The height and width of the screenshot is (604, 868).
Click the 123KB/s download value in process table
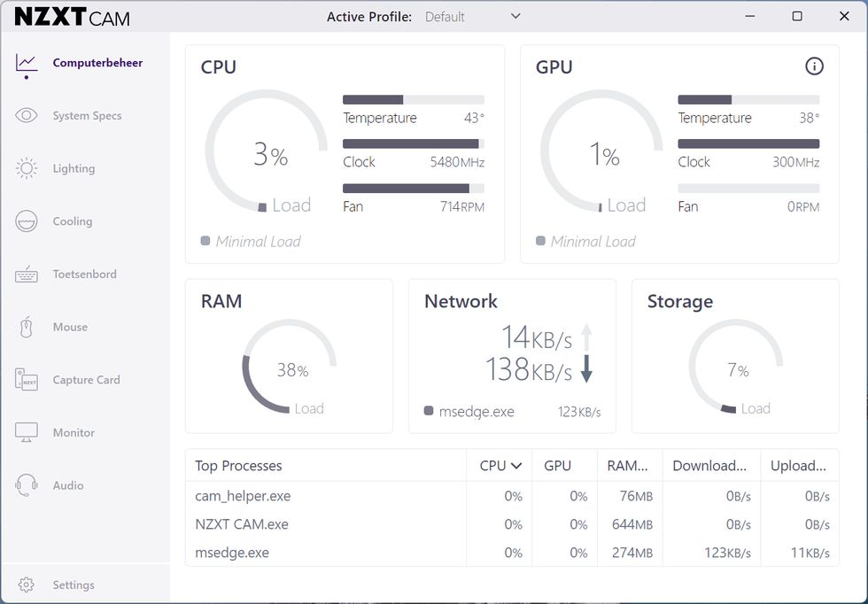point(727,553)
